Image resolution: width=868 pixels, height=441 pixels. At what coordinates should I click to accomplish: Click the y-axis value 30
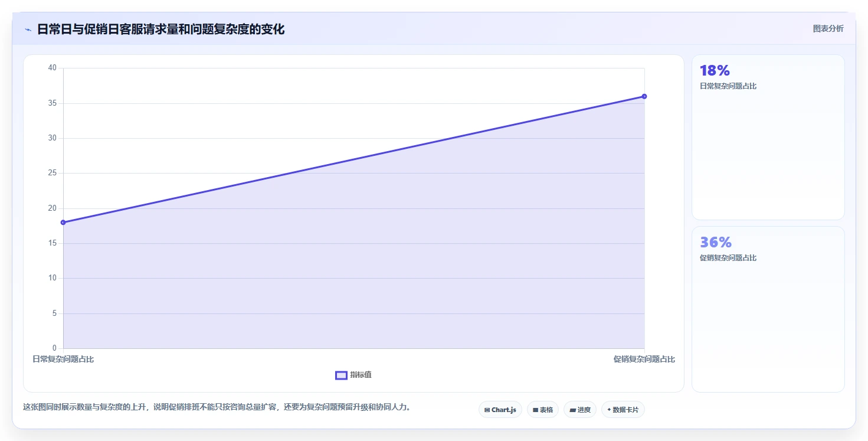[x=53, y=138]
